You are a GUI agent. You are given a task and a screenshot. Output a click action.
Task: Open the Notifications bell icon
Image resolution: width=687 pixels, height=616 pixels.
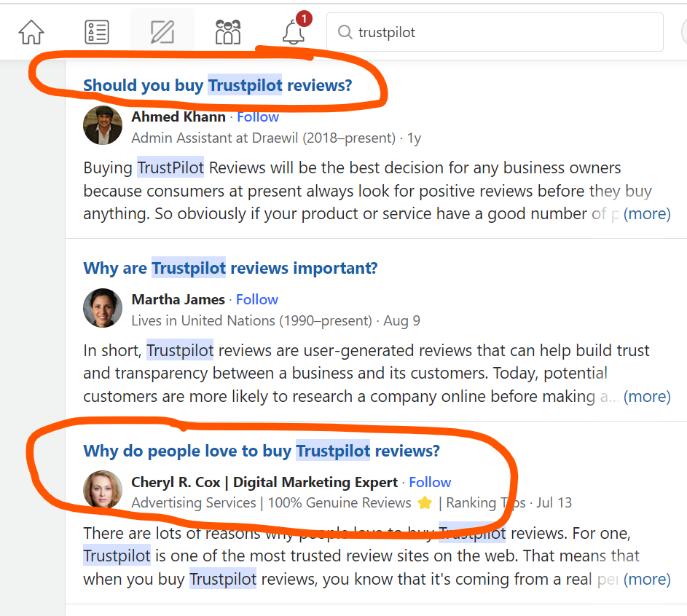[294, 32]
